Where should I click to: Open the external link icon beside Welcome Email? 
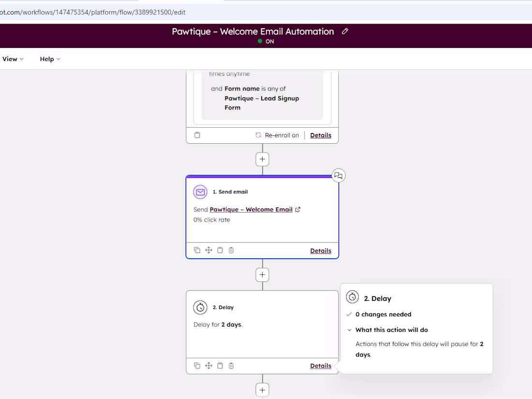[297, 209]
